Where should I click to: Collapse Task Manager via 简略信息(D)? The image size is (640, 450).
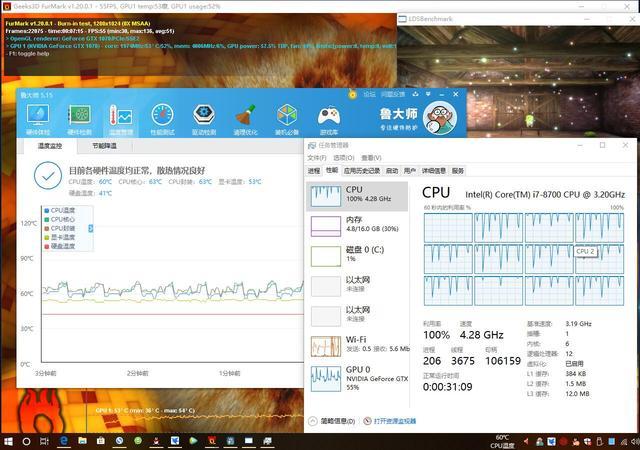coord(332,421)
